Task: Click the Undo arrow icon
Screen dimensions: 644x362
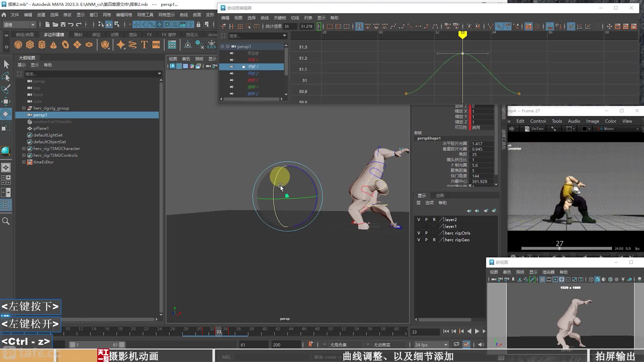Action: [71, 24]
